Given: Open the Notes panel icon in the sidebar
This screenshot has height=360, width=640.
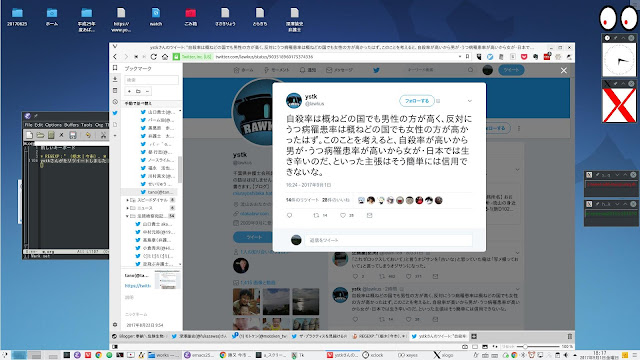Looking at the screenshot, I should click(115, 90).
